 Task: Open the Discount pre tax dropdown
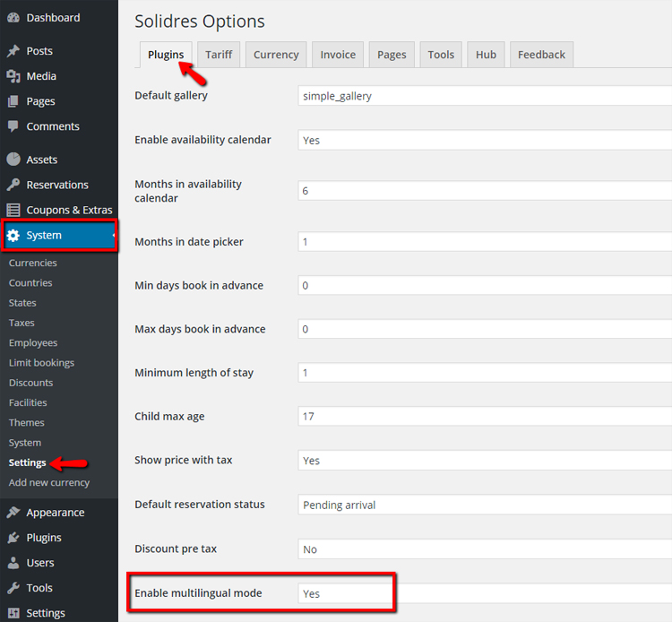click(485, 549)
